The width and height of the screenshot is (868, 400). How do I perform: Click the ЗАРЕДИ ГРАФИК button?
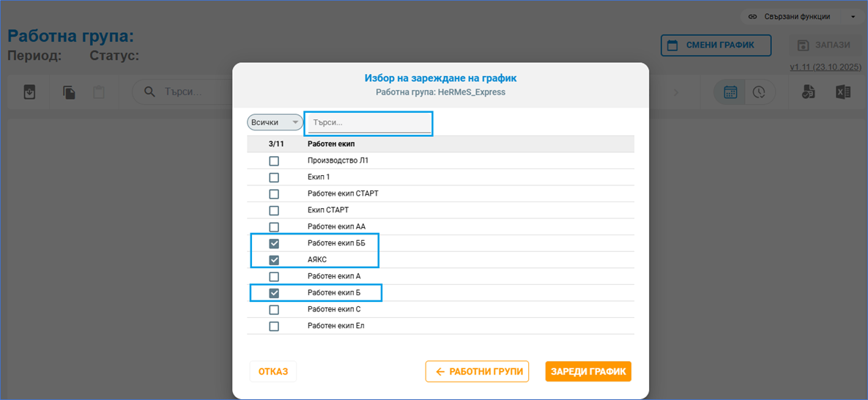point(587,371)
